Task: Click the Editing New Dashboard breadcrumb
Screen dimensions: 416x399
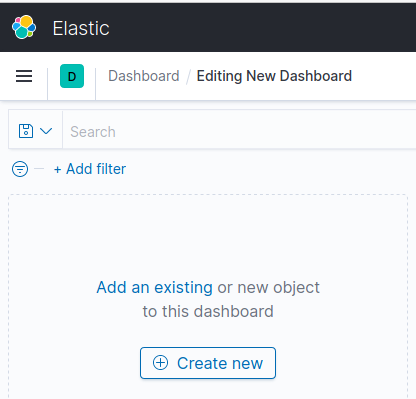Action: click(274, 76)
